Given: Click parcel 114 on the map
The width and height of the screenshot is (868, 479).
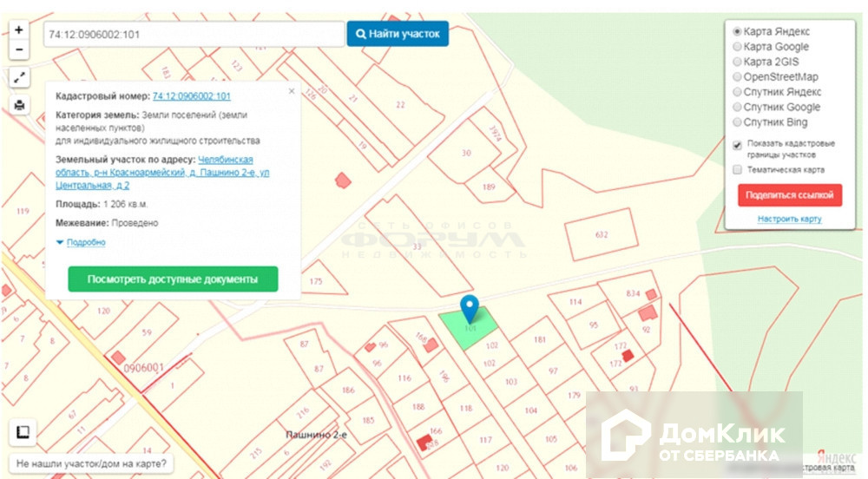Looking at the screenshot, I should [x=575, y=302].
